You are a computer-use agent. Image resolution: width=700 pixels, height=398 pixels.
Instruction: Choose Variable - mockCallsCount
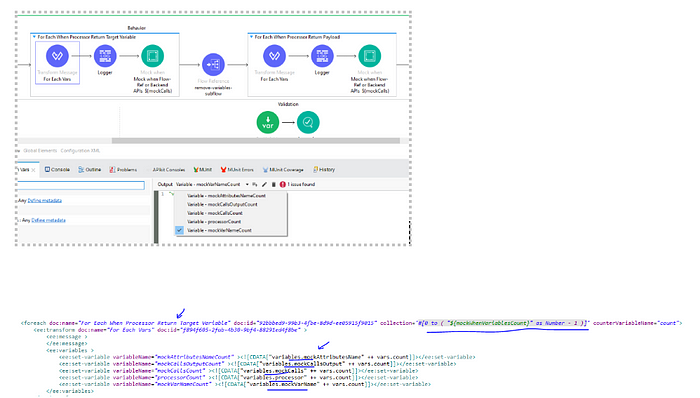pos(215,213)
